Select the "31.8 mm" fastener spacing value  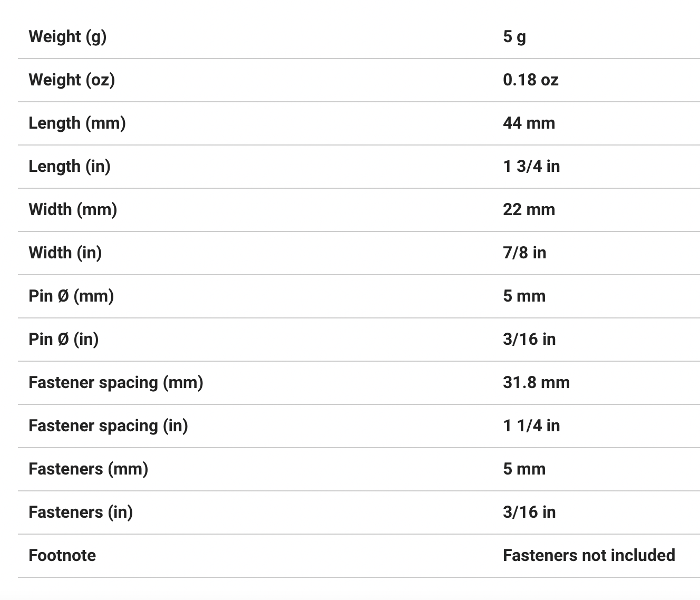(536, 382)
